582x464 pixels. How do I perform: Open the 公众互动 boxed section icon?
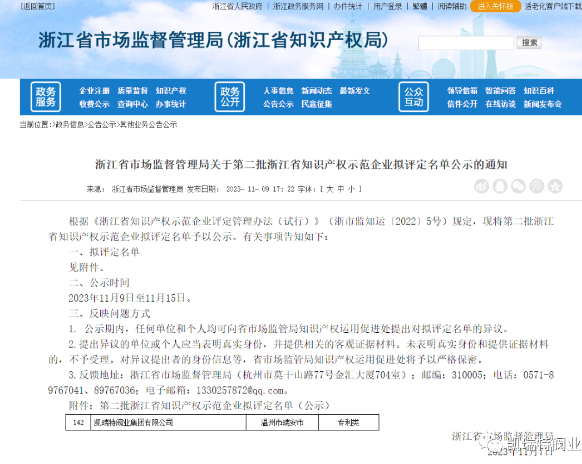tap(414, 97)
